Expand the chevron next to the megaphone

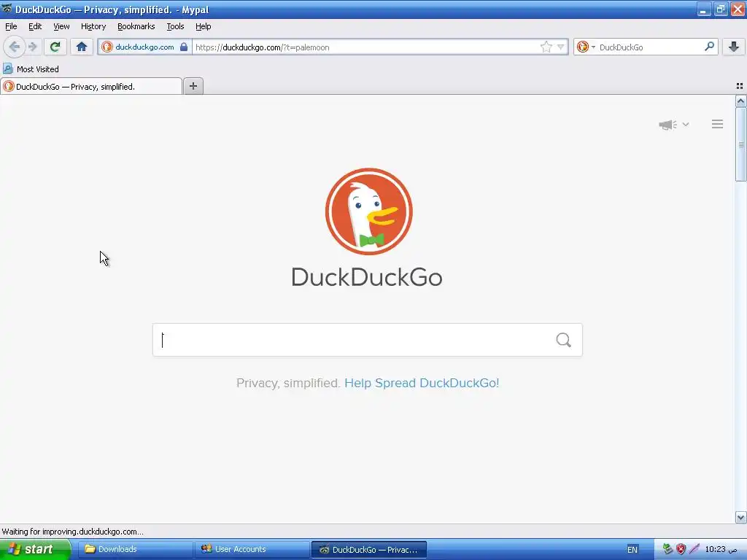686,124
